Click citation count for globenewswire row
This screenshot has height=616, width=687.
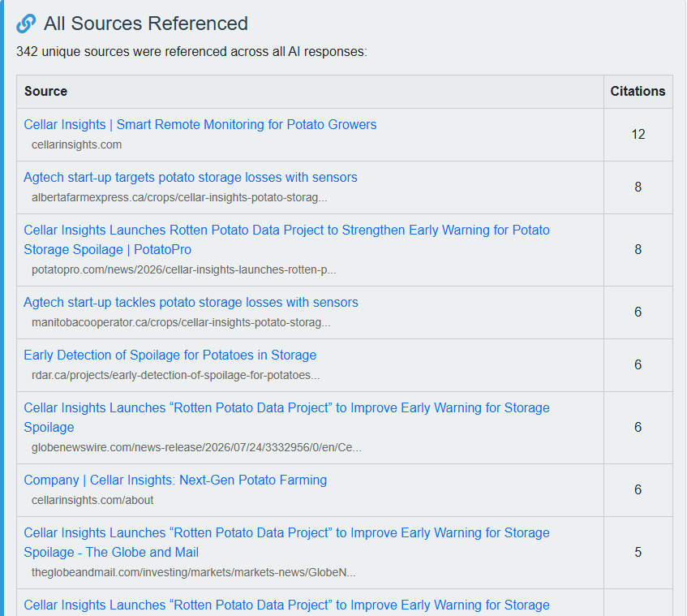tap(638, 427)
